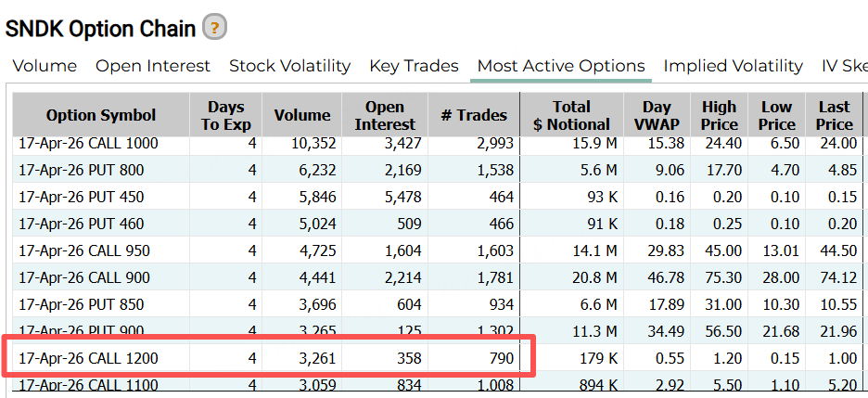
Task: Sort by Total $ Notional header
Action: click(x=571, y=115)
